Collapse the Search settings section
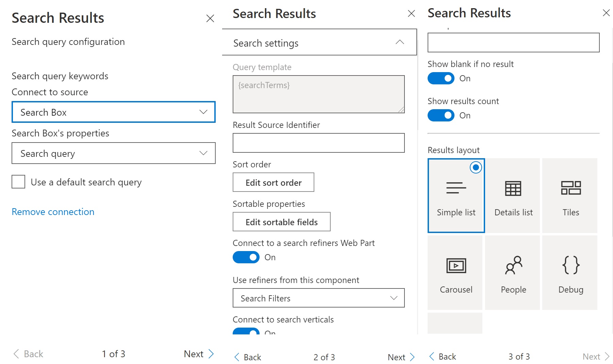 coord(400,42)
